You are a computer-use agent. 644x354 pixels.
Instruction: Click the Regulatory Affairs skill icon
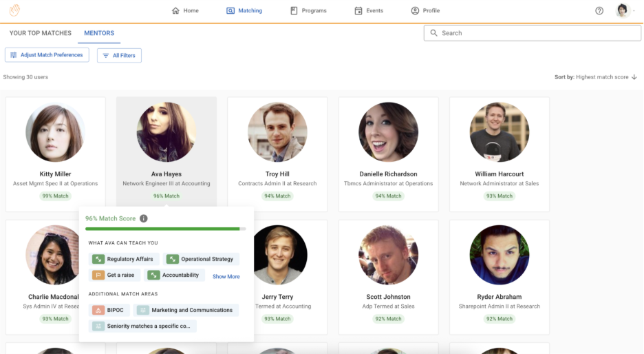coord(98,260)
